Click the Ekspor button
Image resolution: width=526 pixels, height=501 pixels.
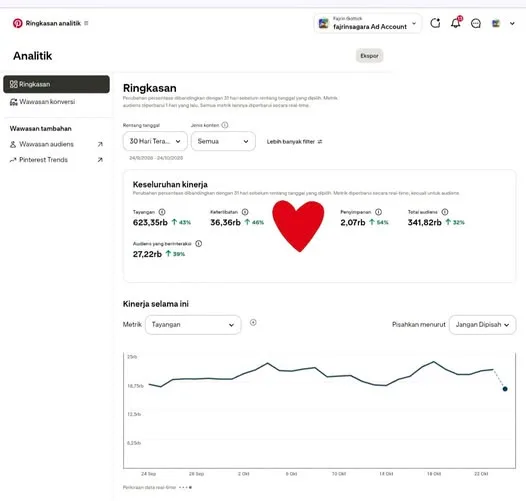[369, 56]
